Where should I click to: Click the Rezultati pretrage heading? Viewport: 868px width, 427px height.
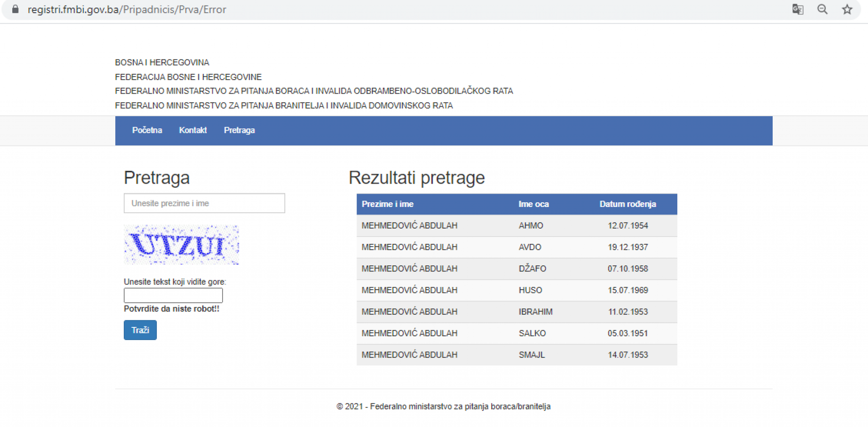pyautogui.click(x=417, y=177)
